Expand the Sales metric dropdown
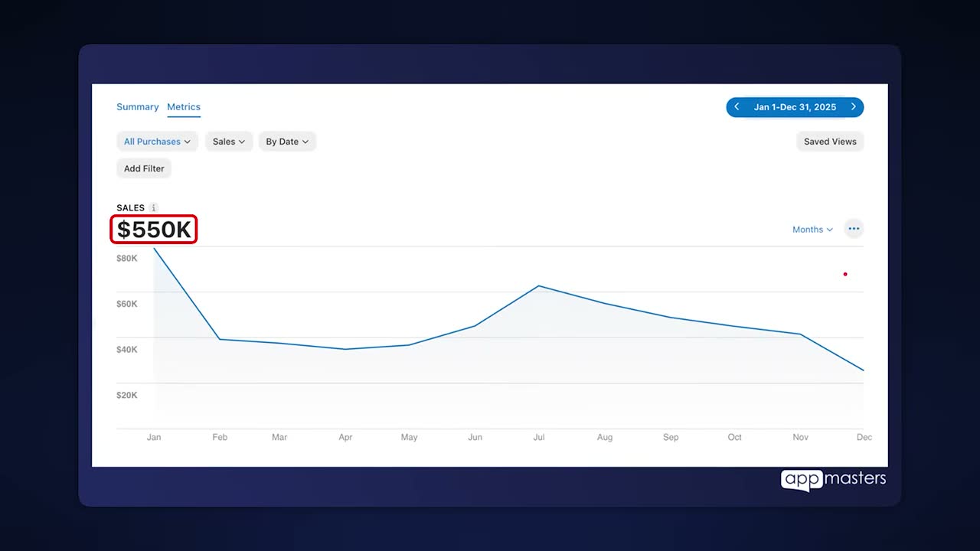The image size is (980, 551). pos(229,142)
